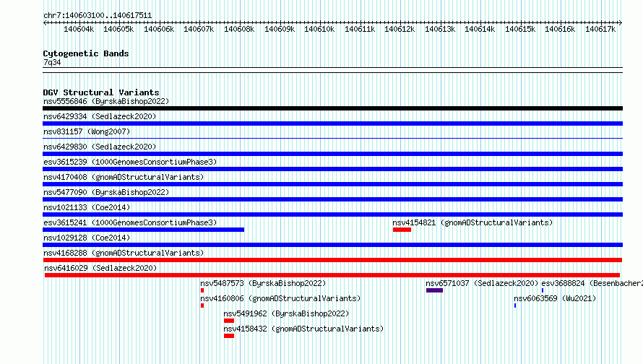643x364 pixels.
Task: Click the 7q34 band label
Action: 52,62
